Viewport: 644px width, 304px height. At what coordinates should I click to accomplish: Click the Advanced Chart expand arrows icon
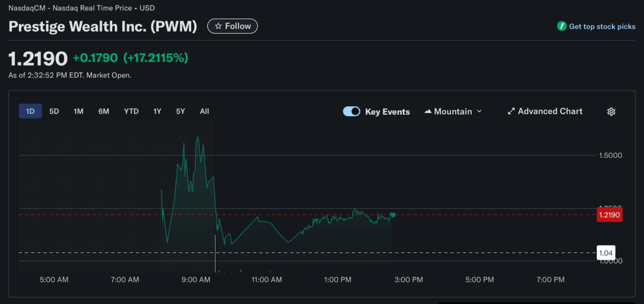pyautogui.click(x=511, y=112)
